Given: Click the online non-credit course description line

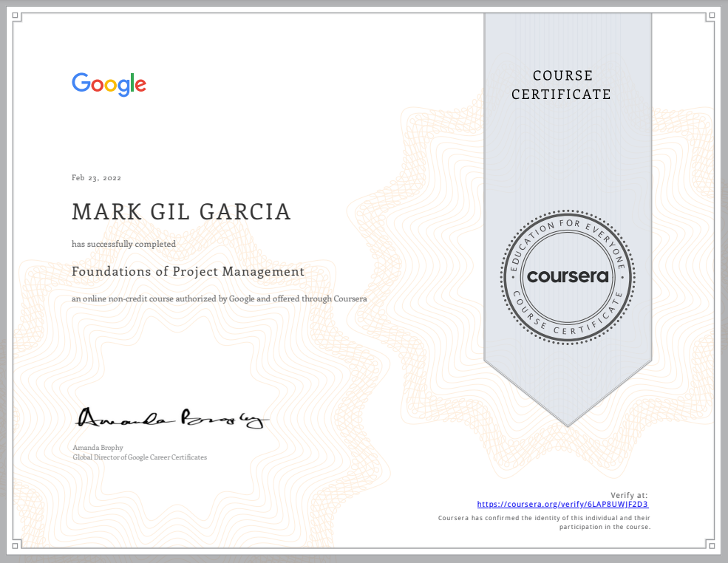Looking at the screenshot, I should tap(219, 298).
